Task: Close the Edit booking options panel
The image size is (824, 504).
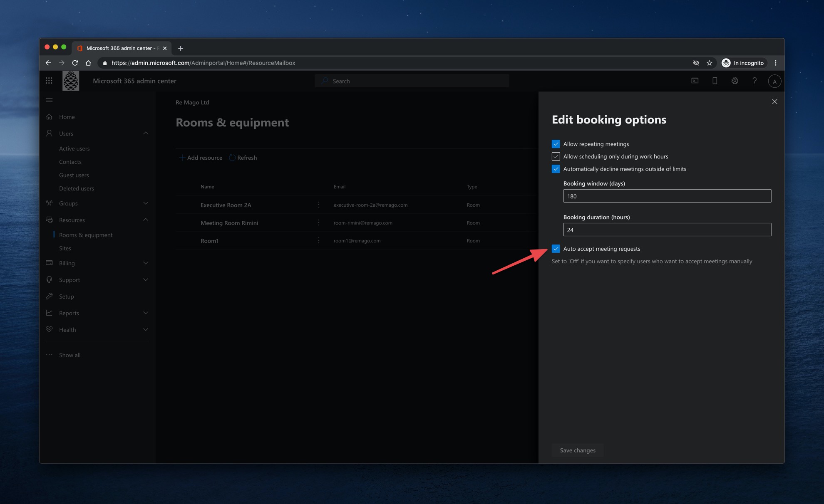Action: click(774, 101)
